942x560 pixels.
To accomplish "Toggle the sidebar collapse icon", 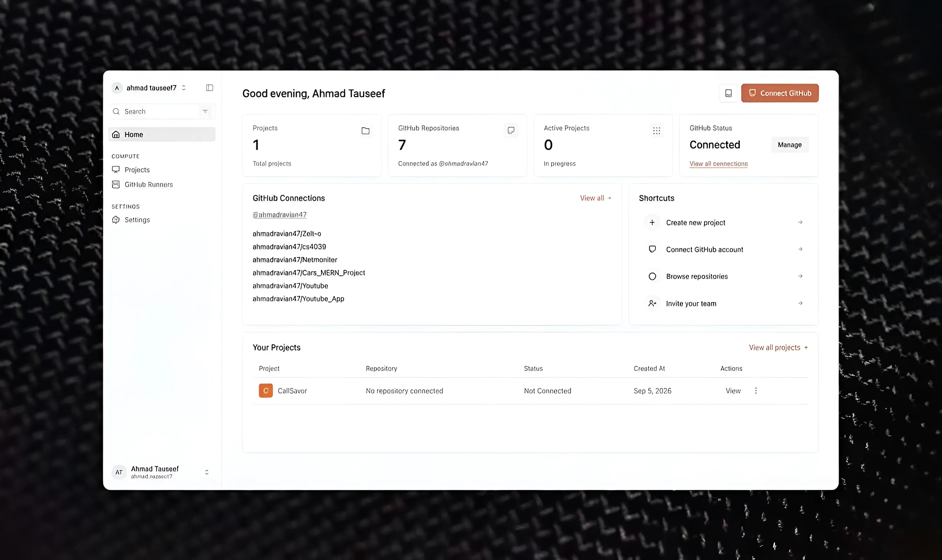I will click(209, 88).
